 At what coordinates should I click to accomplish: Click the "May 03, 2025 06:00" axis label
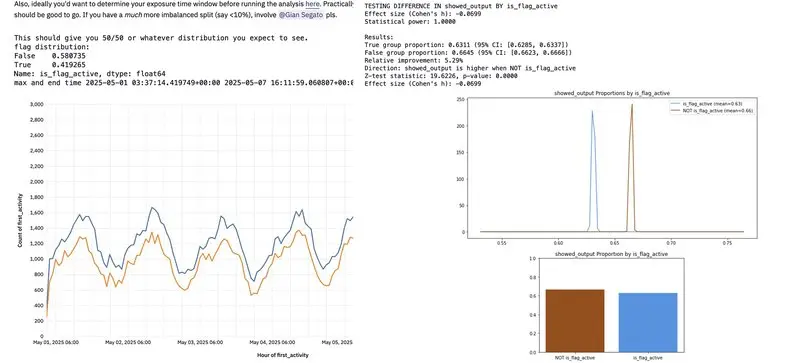pos(200,343)
